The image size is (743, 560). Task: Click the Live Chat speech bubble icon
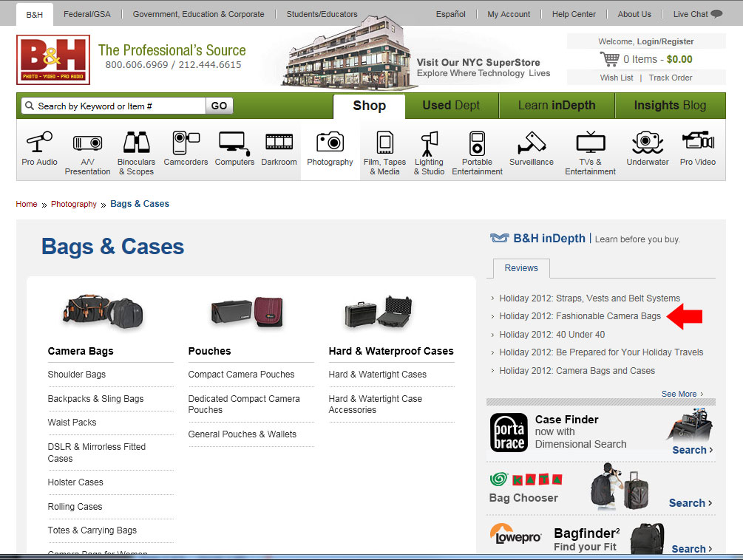[x=717, y=14]
